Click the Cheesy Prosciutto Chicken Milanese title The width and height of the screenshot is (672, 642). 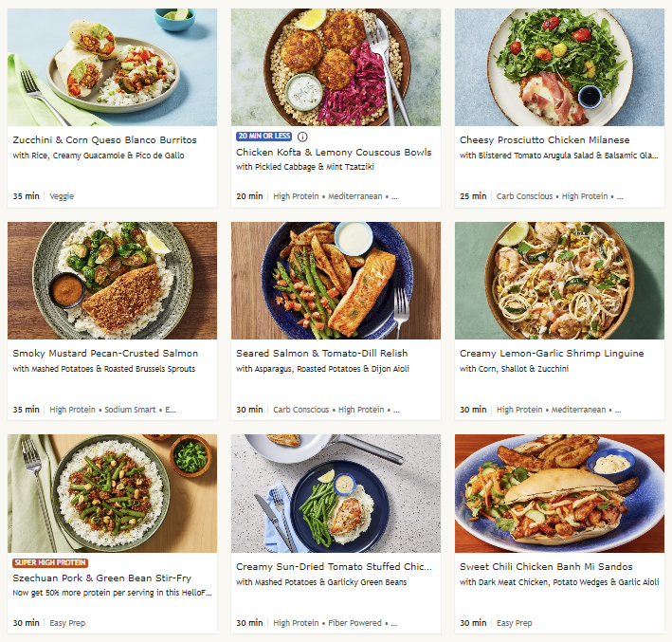click(544, 140)
